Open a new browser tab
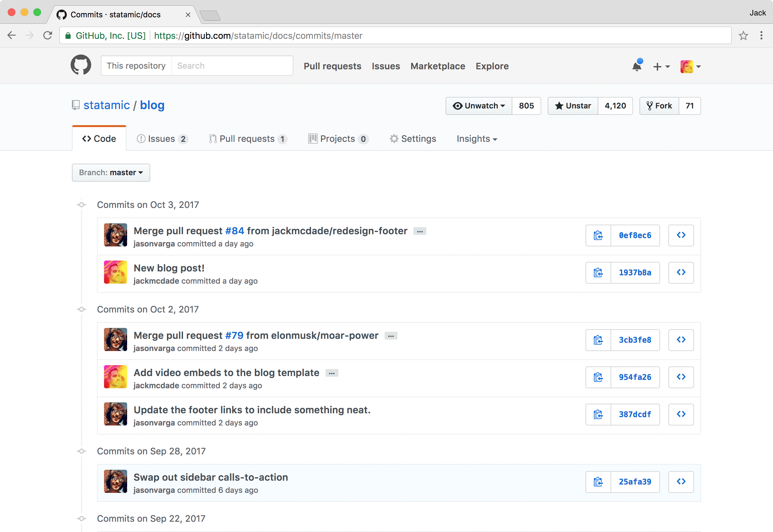Image resolution: width=773 pixels, height=532 pixels. tap(210, 15)
